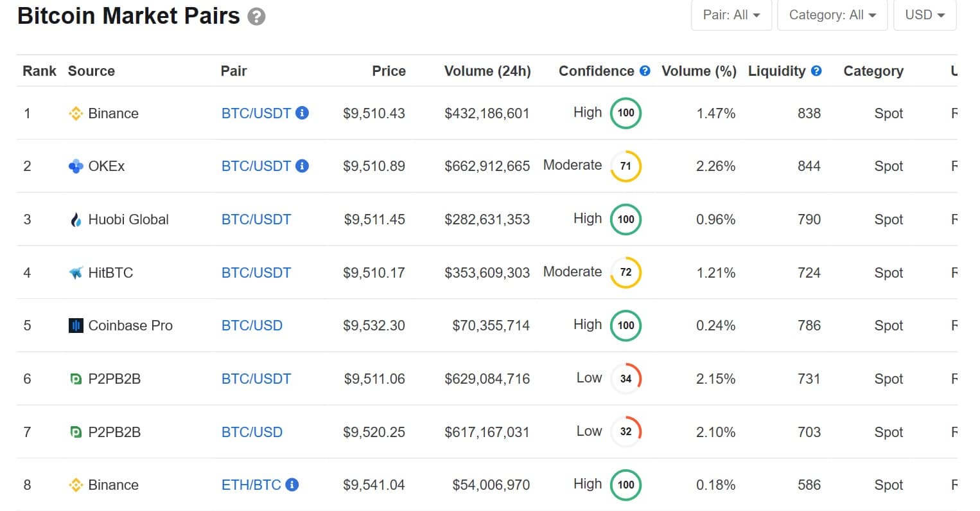This screenshot has width=980, height=511.
Task: Click the Huobi Global flame logo
Action: 76,220
